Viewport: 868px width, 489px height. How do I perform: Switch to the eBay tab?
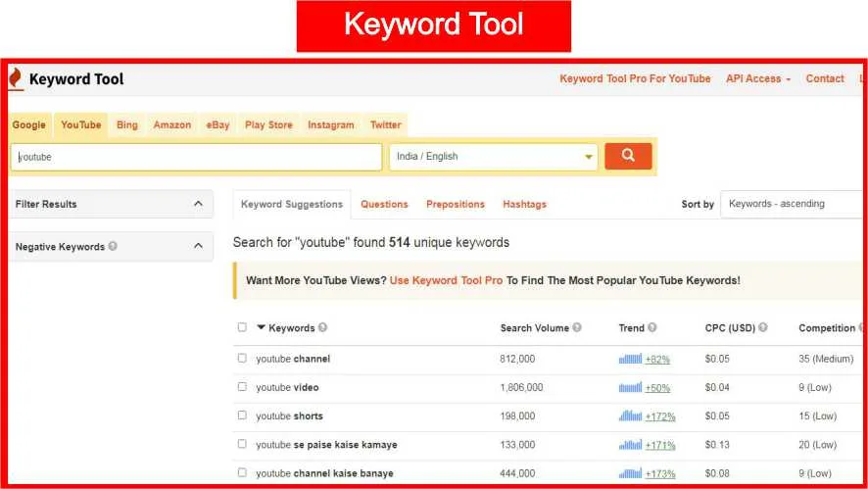click(217, 124)
